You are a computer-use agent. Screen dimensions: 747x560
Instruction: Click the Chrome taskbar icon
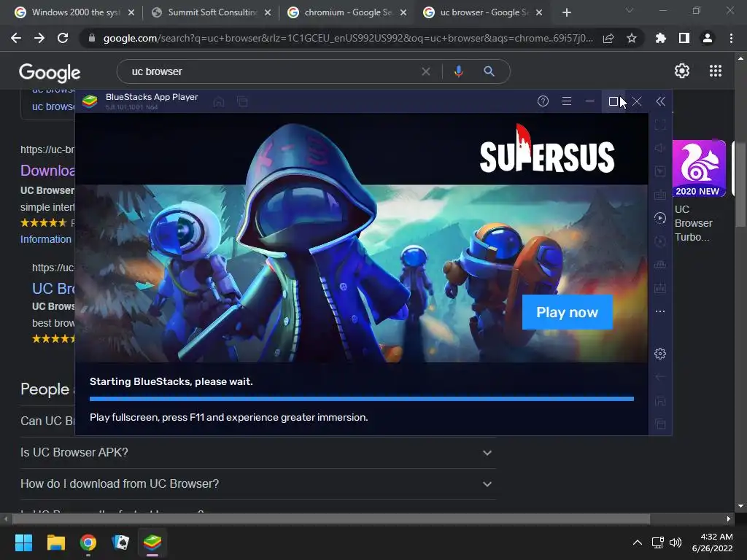click(x=88, y=542)
